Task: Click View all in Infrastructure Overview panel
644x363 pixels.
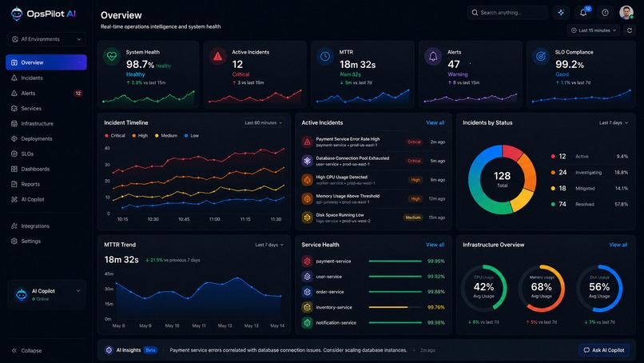Action: point(618,245)
